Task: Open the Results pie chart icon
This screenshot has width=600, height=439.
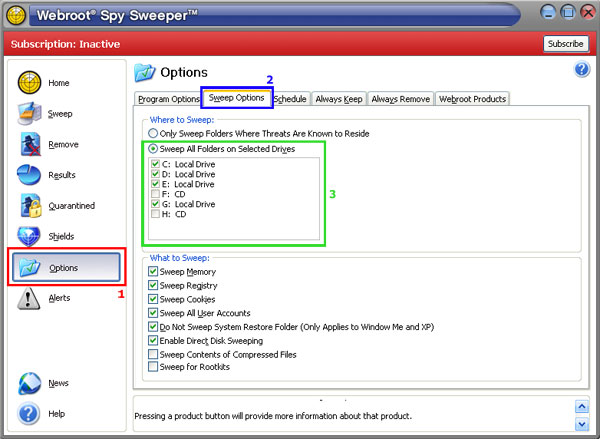Action: [x=29, y=175]
